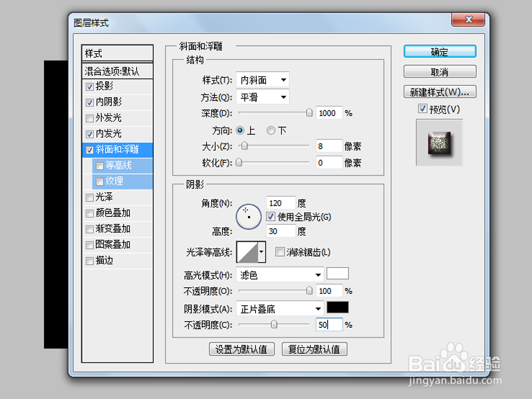The height and width of the screenshot is (399, 532).
Task: Click 设置为默认值 button
Action: 241,349
